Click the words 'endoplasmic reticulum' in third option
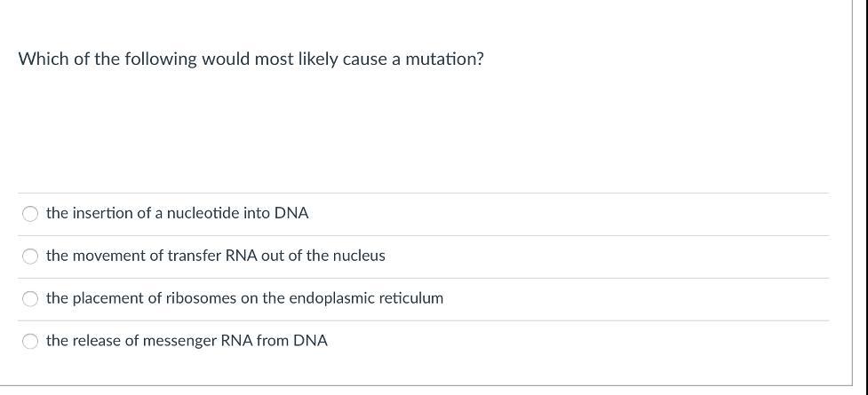The width and height of the screenshot is (868, 395). (366, 298)
